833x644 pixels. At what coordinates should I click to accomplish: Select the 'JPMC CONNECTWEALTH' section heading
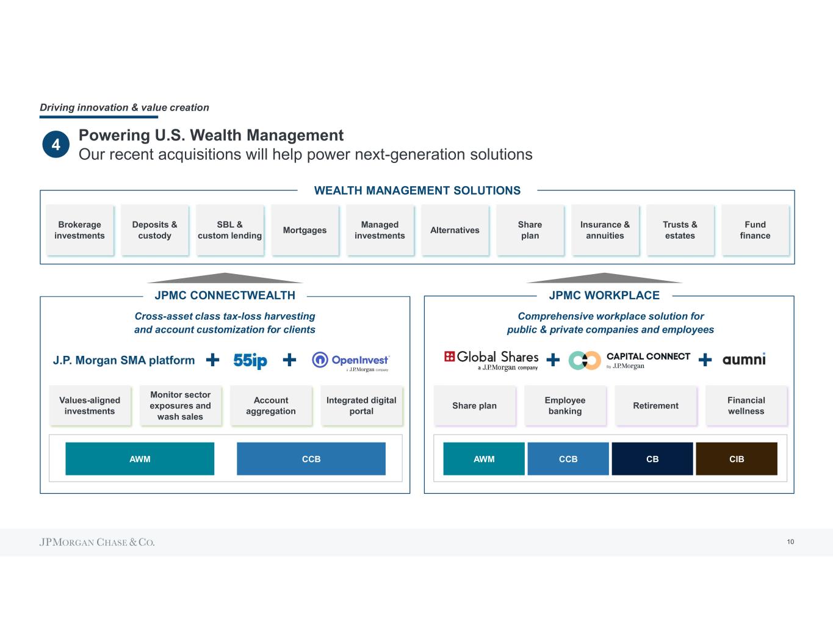[225, 295]
